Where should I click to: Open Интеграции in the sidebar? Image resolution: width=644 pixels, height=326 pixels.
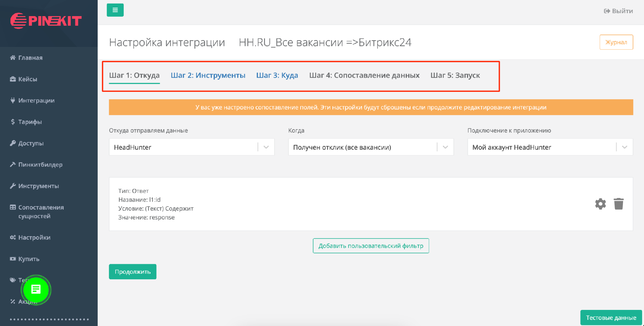click(36, 100)
